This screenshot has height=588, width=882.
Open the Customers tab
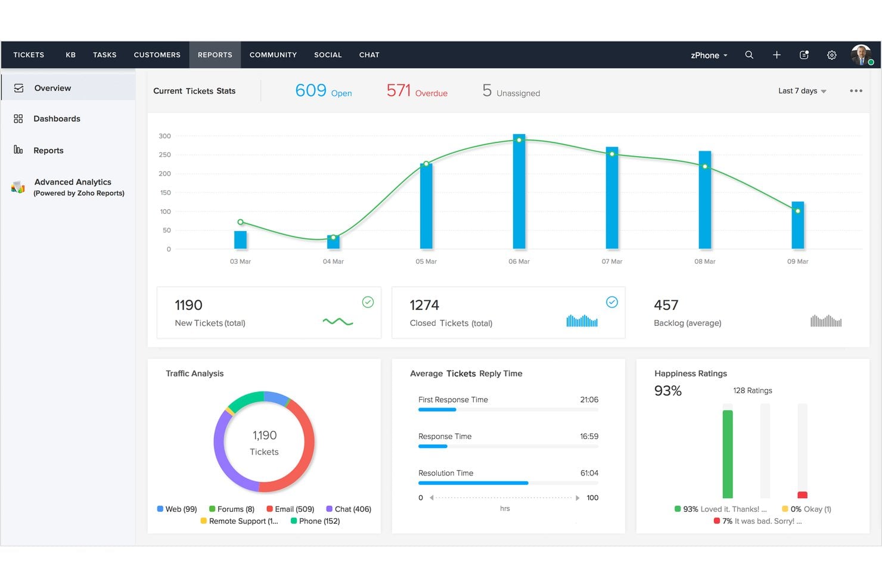pos(157,55)
